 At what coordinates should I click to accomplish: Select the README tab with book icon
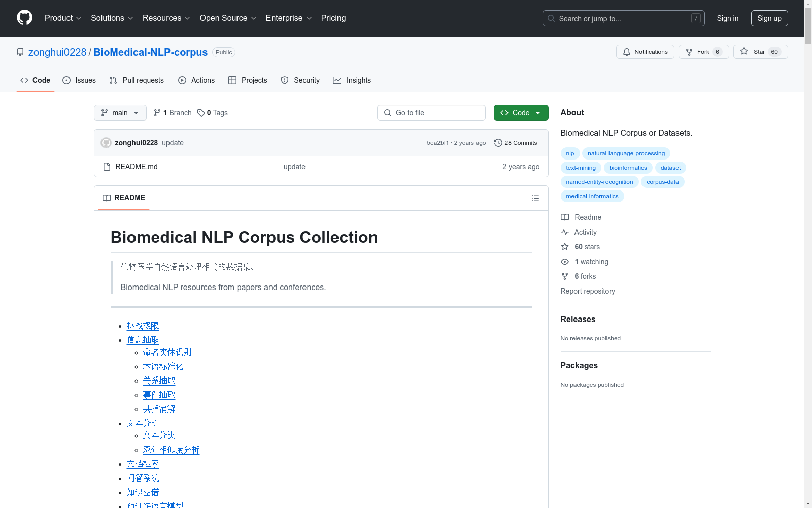[x=124, y=198]
